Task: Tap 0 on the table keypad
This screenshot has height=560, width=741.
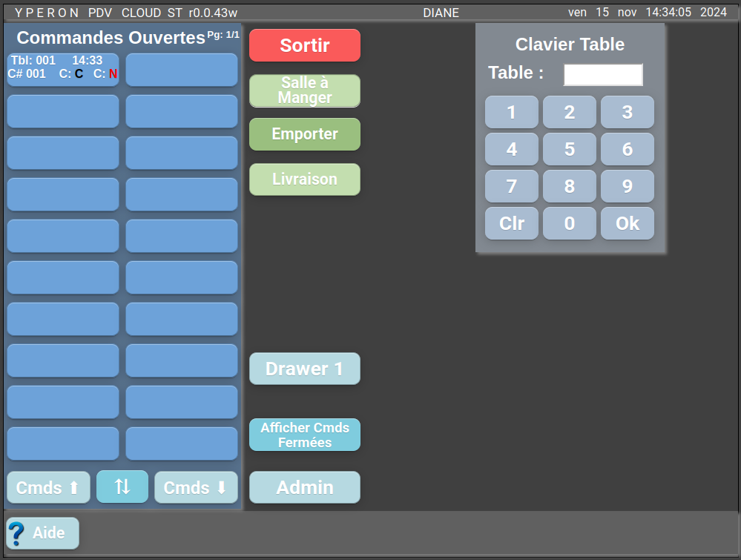Action: point(570,223)
